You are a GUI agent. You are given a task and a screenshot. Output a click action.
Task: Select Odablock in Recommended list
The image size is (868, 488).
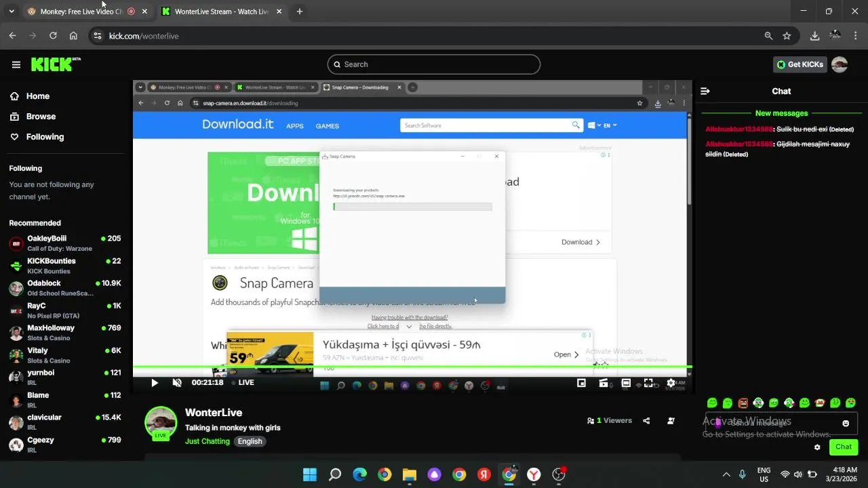pos(65,288)
